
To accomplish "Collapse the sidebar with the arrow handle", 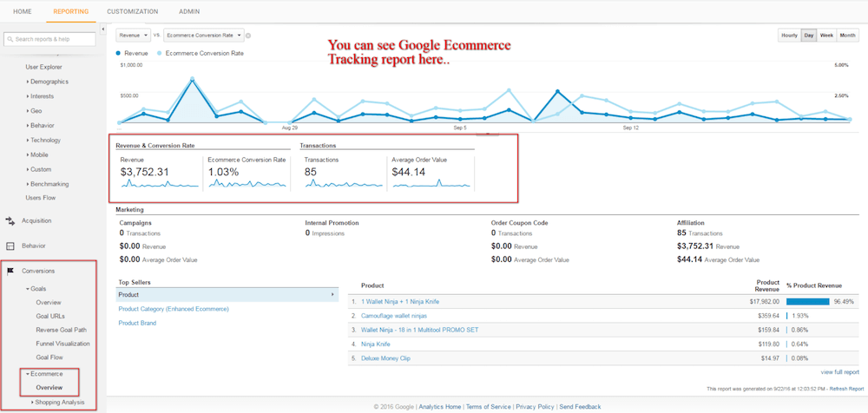I will point(103,29).
